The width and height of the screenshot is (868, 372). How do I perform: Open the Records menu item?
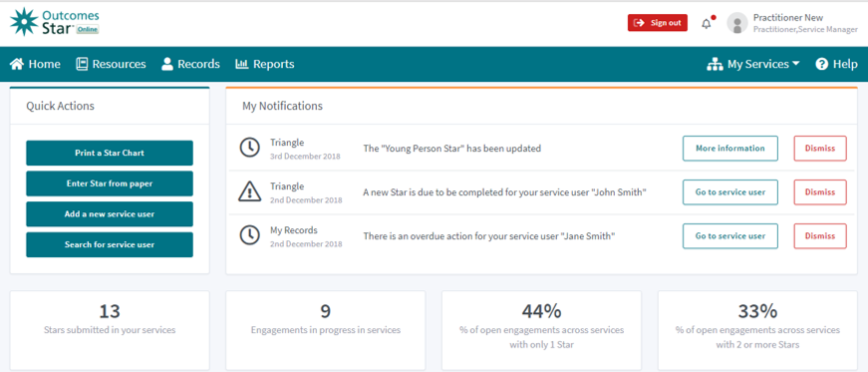[190, 64]
